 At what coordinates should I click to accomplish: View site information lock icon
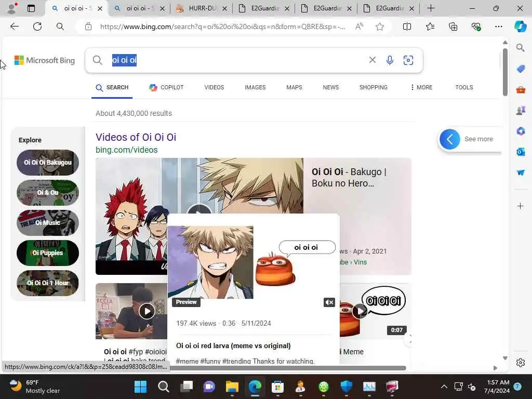click(x=88, y=26)
